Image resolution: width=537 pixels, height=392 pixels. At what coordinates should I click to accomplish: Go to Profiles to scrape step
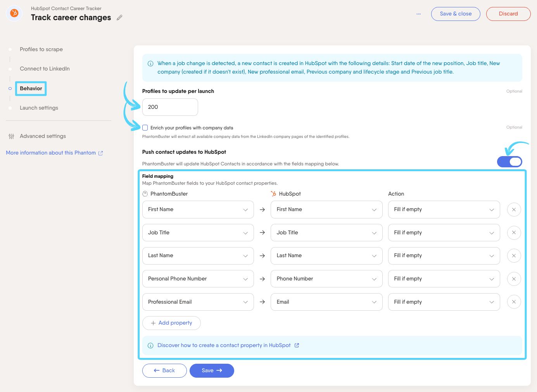[41, 49]
